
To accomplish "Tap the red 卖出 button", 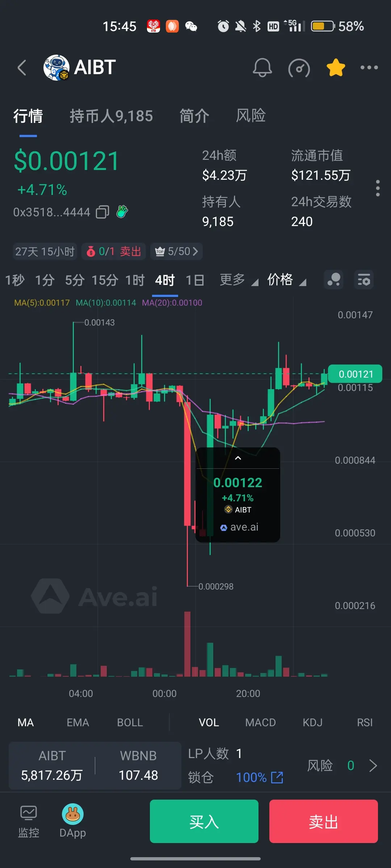I will coord(324,821).
